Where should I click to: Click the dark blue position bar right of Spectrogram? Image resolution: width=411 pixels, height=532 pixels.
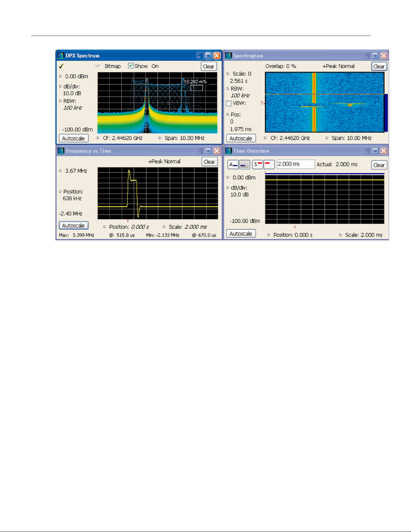point(386,113)
